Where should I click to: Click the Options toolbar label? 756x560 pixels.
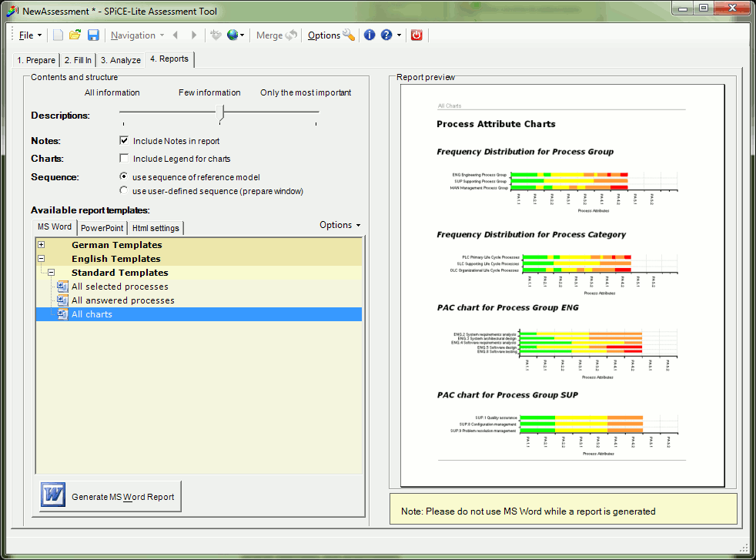324,35
